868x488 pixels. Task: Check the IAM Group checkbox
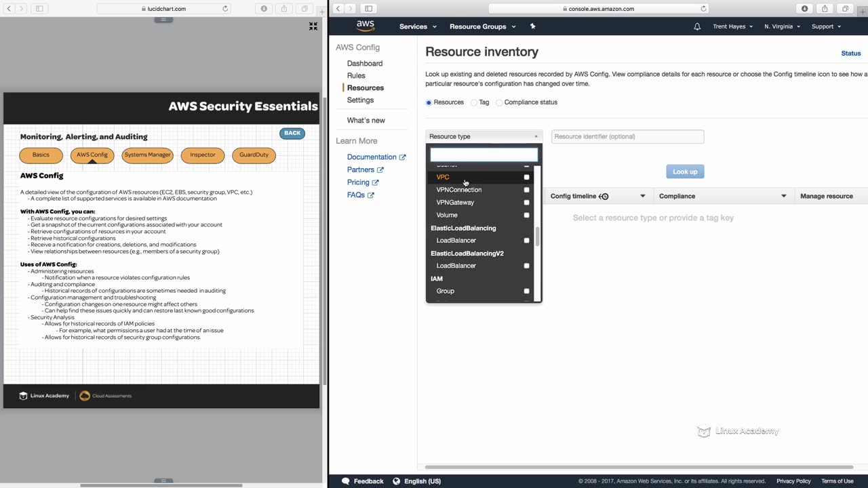click(526, 291)
